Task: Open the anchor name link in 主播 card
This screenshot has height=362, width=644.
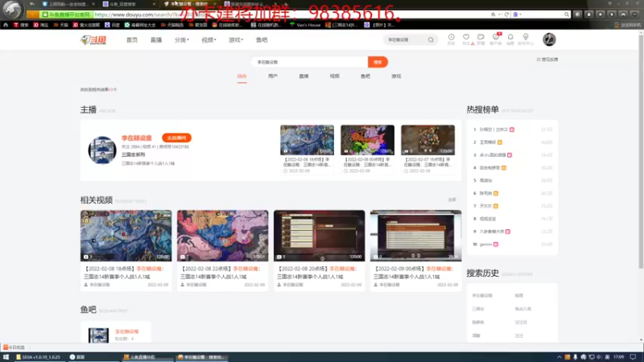Action: click(136, 138)
